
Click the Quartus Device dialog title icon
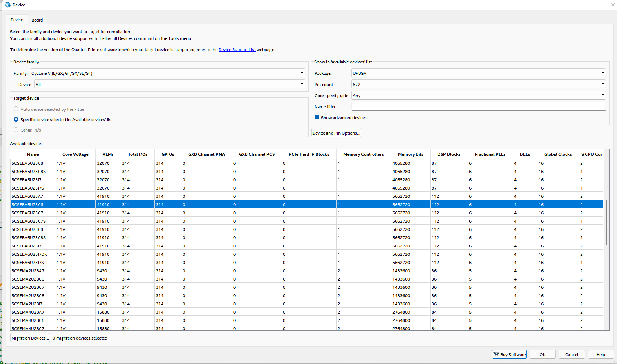[x=8, y=5]
